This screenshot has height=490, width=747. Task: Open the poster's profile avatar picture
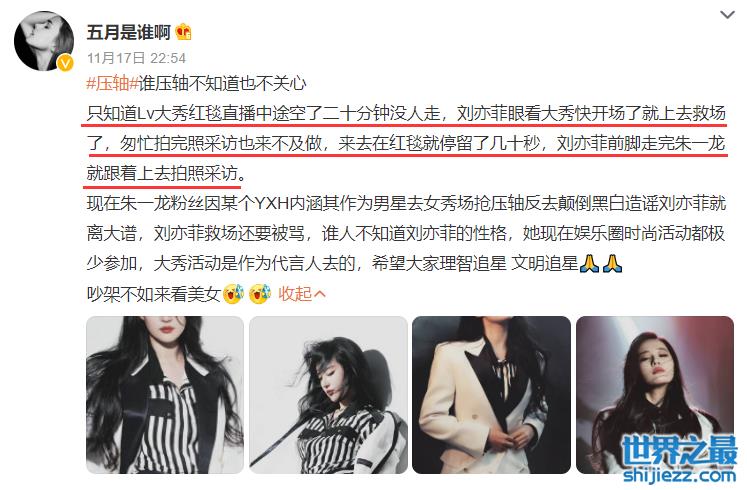point(44,41)
